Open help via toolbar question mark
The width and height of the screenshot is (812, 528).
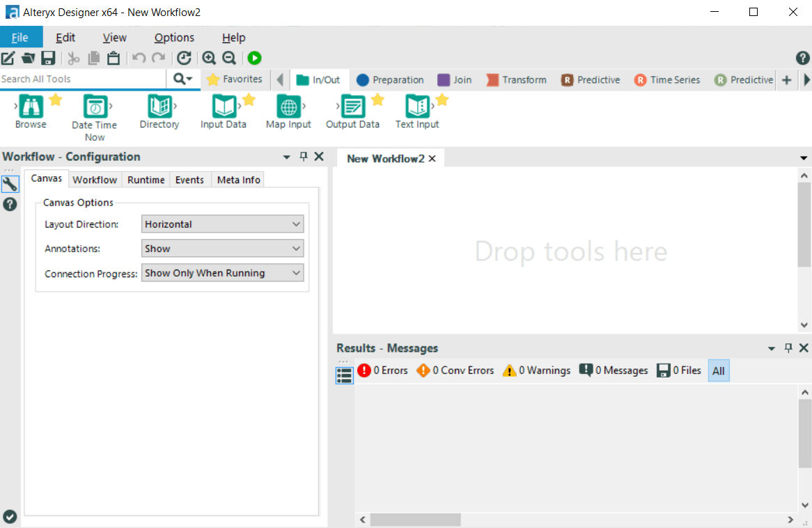coord(802,58)
